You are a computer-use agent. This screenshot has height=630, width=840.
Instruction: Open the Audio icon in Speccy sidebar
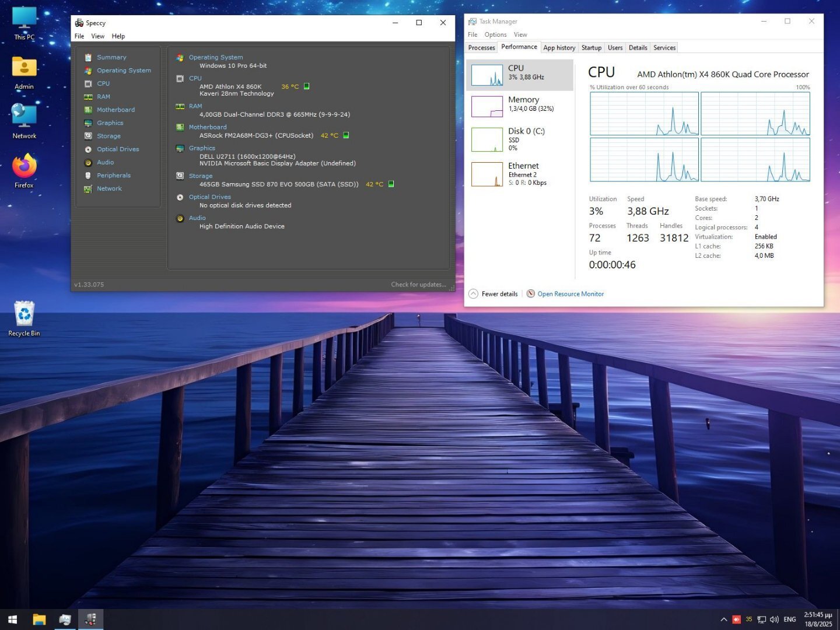88,162
